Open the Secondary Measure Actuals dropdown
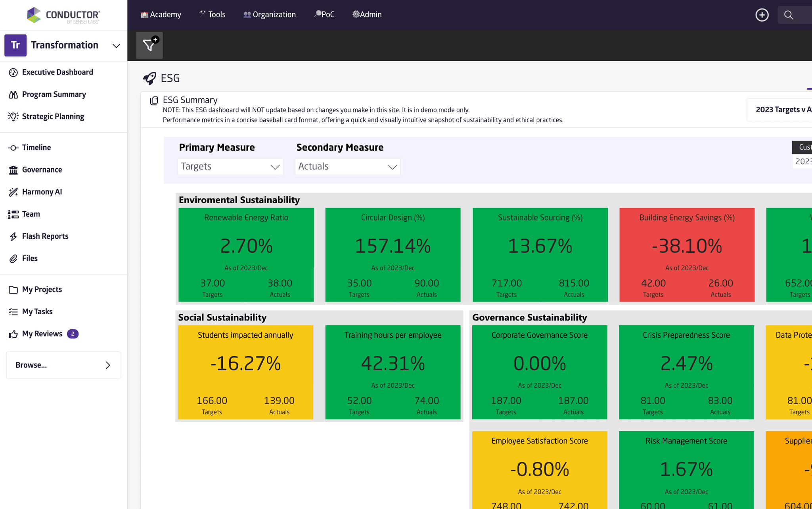The image size is (812, 509). point(348,167)
